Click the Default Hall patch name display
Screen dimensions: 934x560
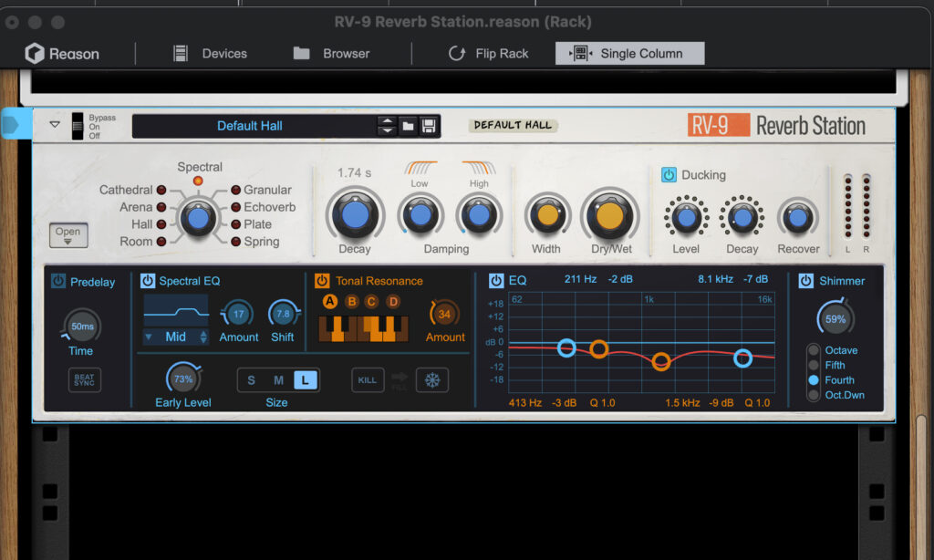(250, 126)
